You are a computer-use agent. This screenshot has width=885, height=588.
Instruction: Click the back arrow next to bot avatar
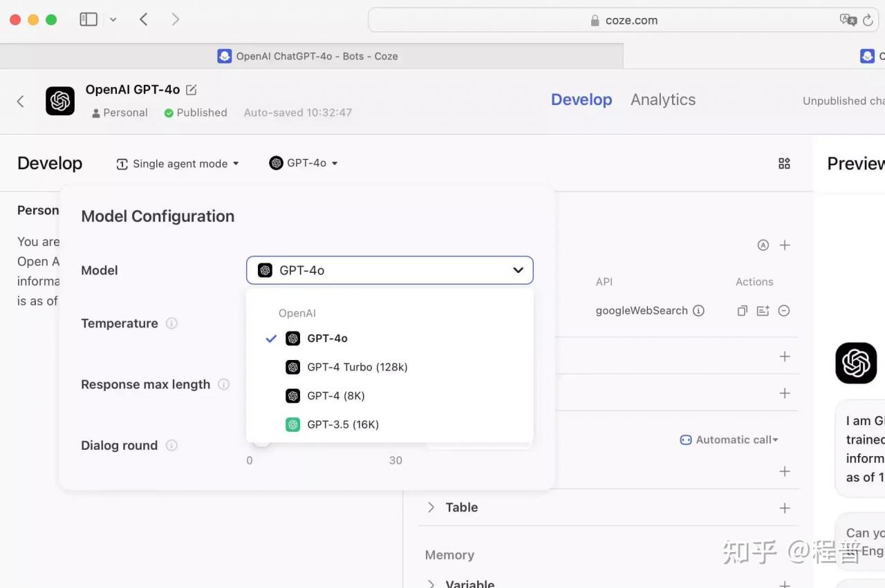[x=21, y=102]
